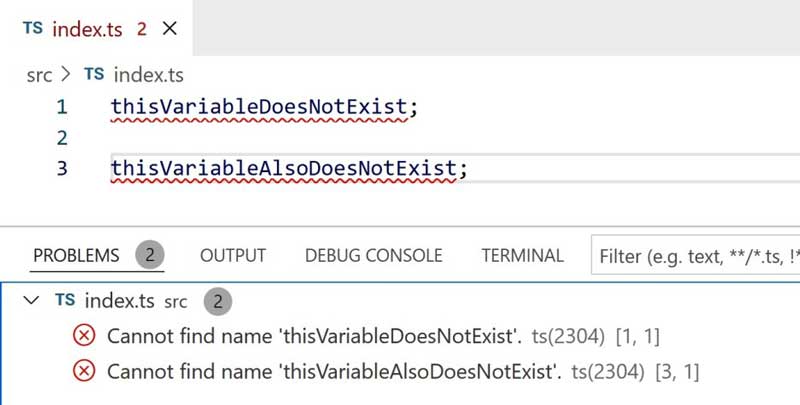The image size is (800, 405).
Task: Switch to the PROBLEMS panel tab
Action: pos(76,255)
